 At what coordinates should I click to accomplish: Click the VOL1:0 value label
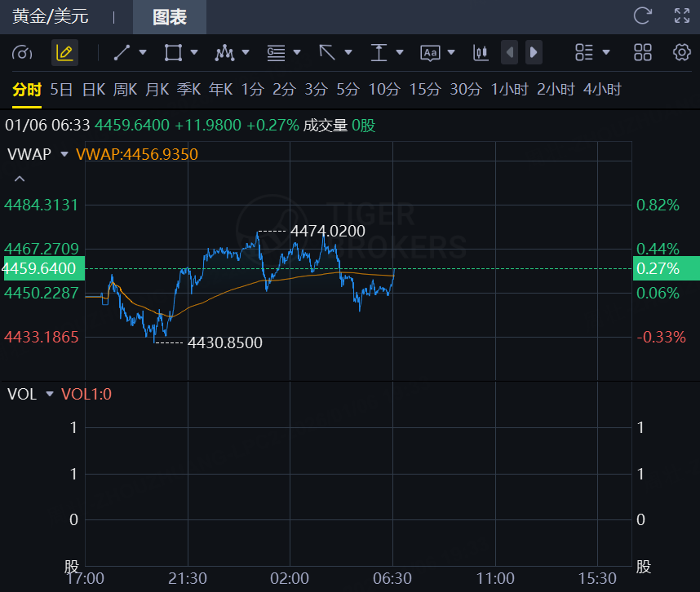click(x=86, y=395)
